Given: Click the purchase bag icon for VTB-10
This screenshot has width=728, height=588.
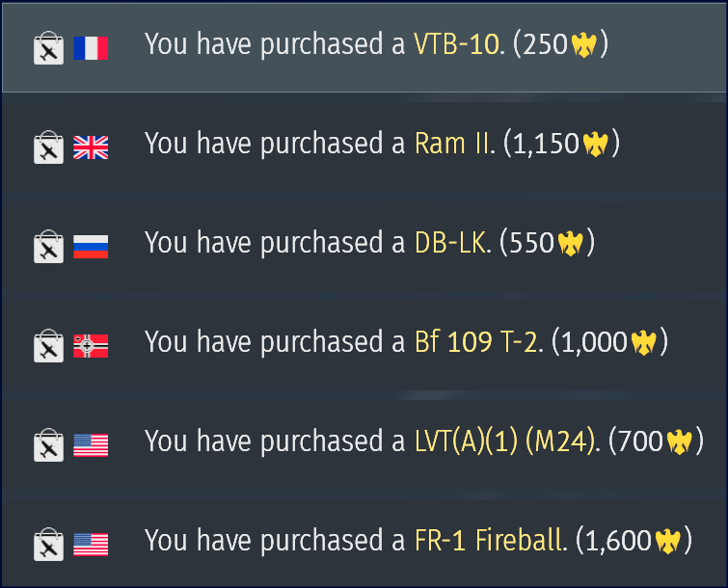Looking at the screenshot, I should (48, 48).
